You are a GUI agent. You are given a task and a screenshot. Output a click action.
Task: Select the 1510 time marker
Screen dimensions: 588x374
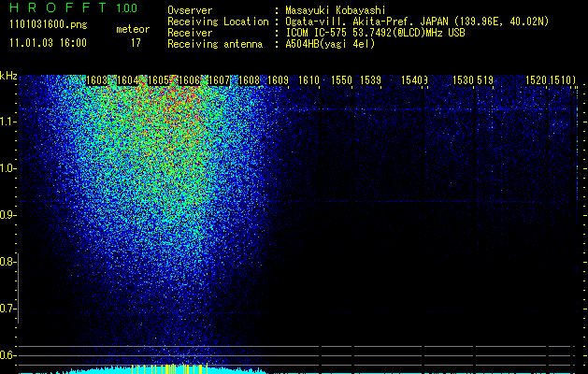point(561,80)
